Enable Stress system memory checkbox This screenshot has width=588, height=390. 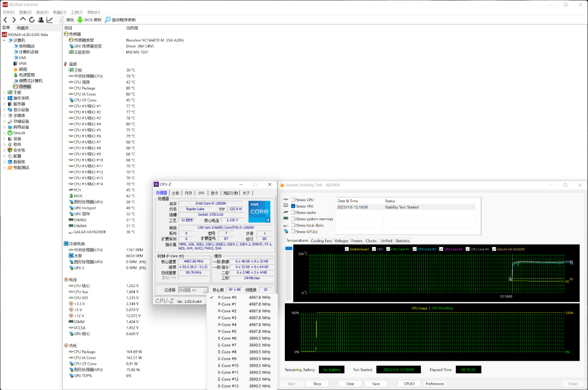pos(293,219)
